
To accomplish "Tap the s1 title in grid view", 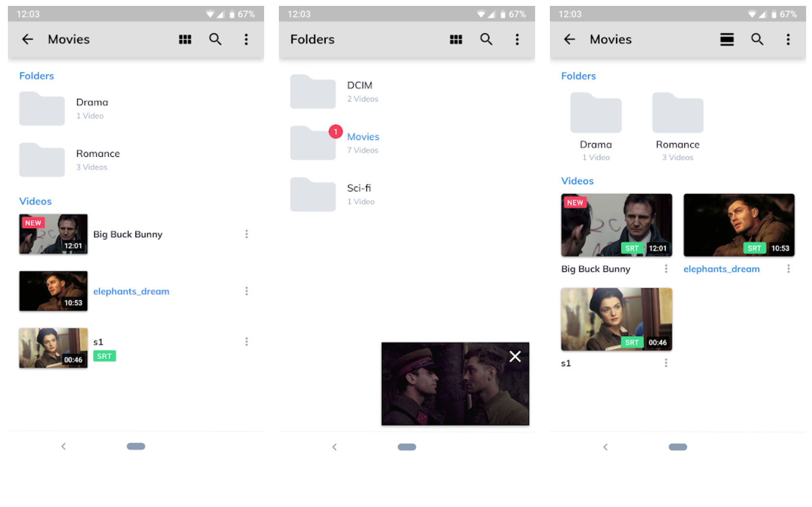I will pos(566,364).
